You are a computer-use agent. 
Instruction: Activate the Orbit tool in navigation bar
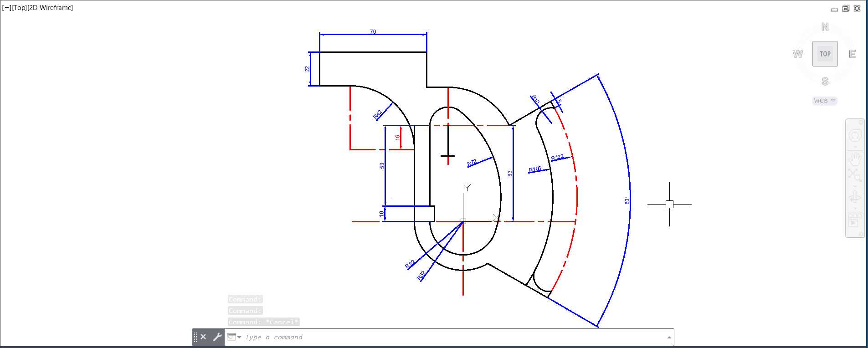click(855, 197)
